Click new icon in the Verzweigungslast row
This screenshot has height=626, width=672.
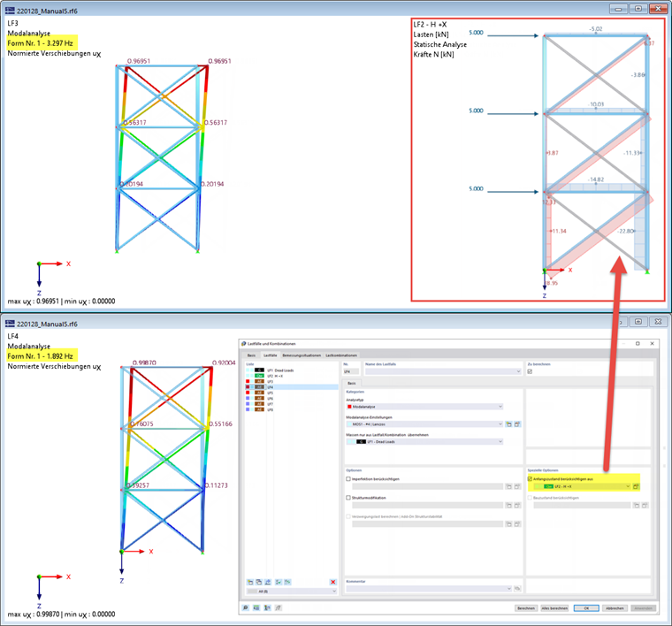pos(508,524)
